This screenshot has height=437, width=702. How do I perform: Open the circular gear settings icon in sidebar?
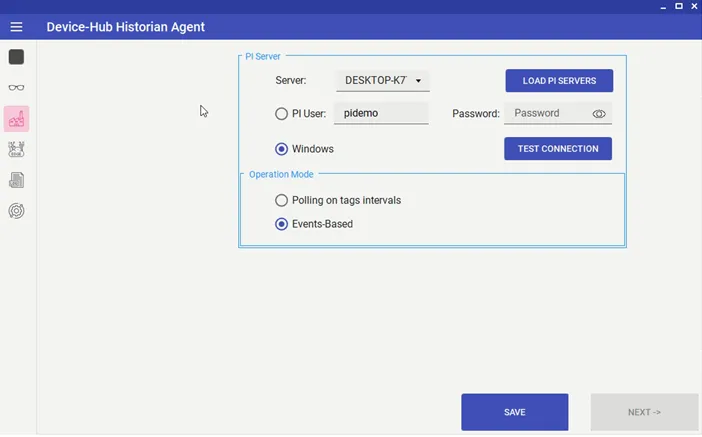click(17, 210)
